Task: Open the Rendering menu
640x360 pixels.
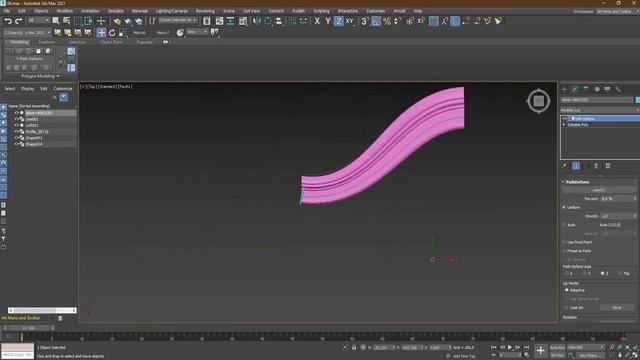Action: (x=205, y=11)
